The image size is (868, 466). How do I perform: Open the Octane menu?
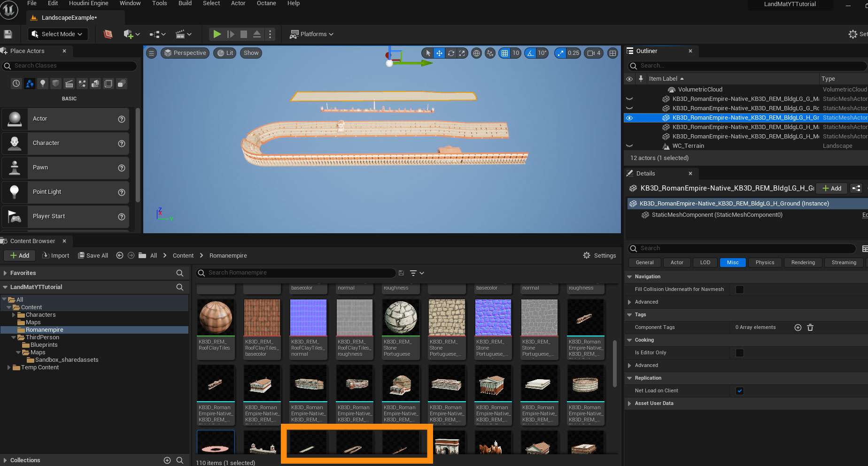click(266, 3)
